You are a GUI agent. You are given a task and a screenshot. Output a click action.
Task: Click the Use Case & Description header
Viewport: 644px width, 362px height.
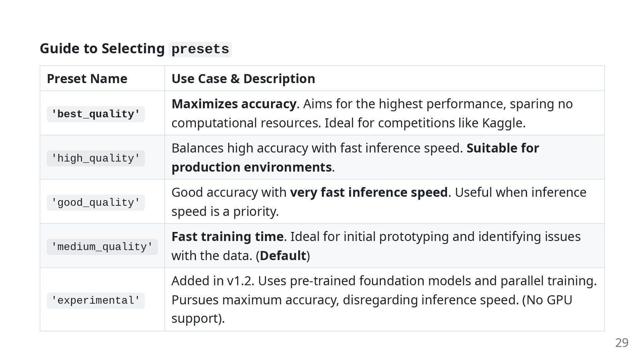pyautogui.click(x=243, y=78)
